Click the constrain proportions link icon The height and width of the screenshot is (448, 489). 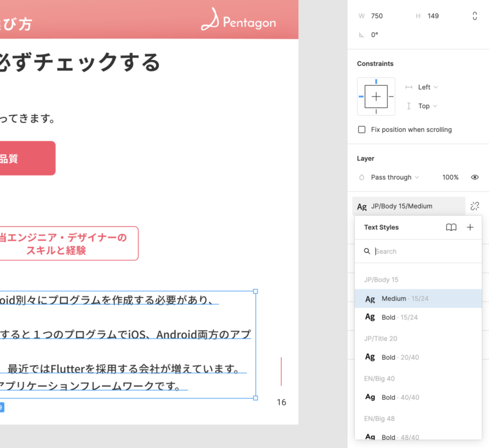(x=475, y=17)
